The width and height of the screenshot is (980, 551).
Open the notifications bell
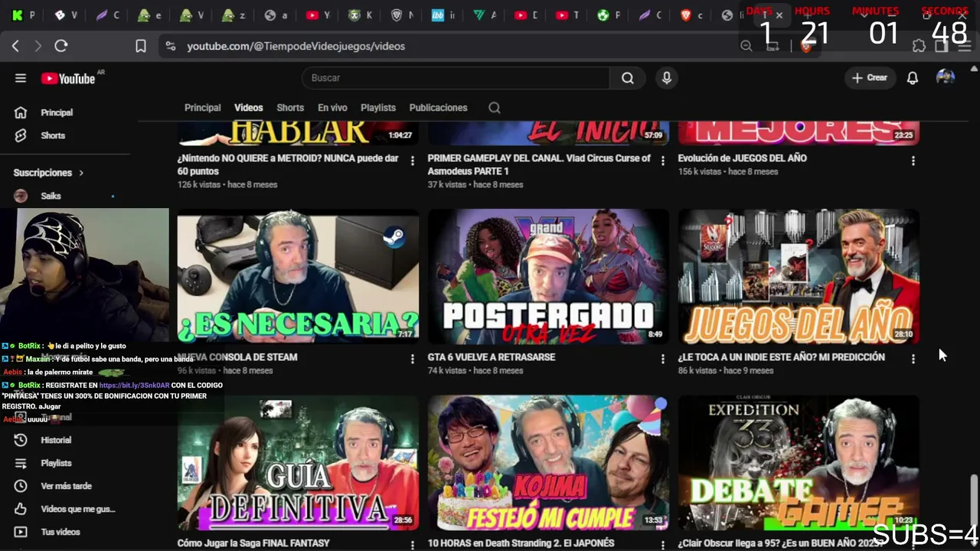913,78
